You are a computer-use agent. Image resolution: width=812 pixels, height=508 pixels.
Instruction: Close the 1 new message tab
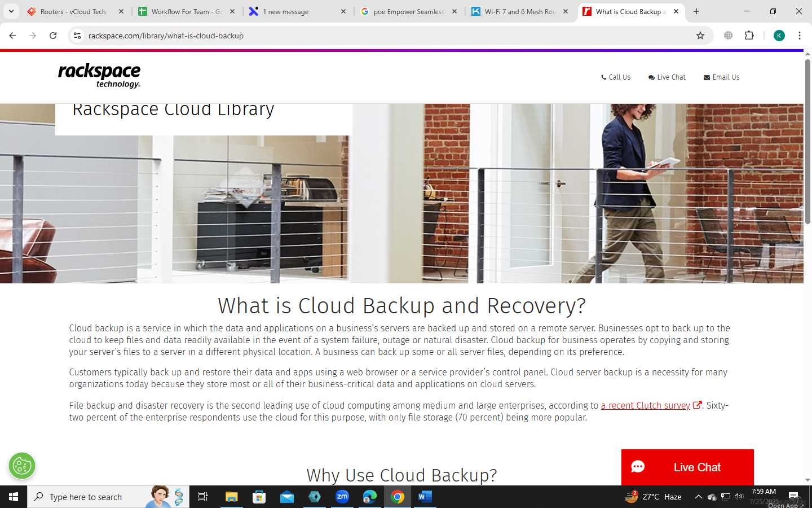(x=343, y=11)
